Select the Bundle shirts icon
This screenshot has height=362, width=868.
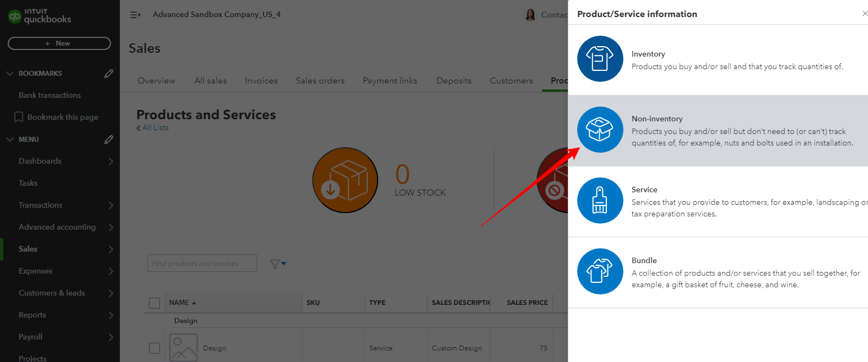click(600, 271)
